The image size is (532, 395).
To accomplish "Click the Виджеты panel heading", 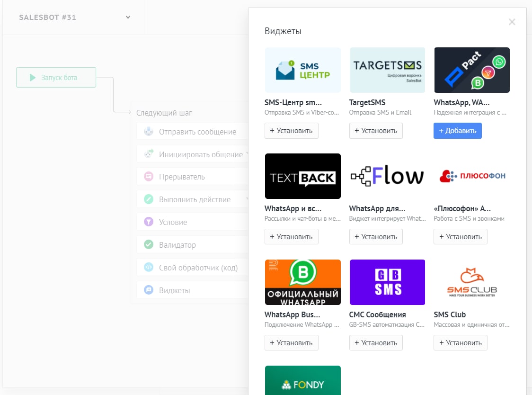I will [283, 31].
